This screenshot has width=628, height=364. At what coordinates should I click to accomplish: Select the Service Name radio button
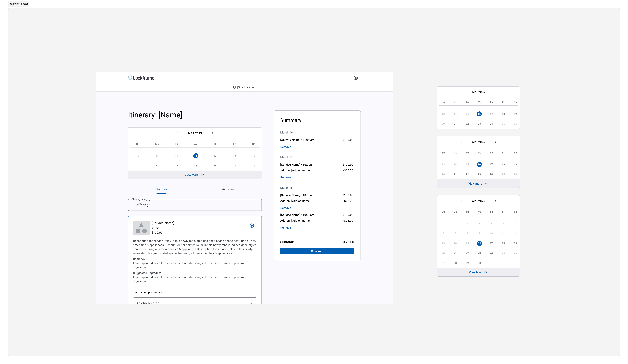coord(252,226)
